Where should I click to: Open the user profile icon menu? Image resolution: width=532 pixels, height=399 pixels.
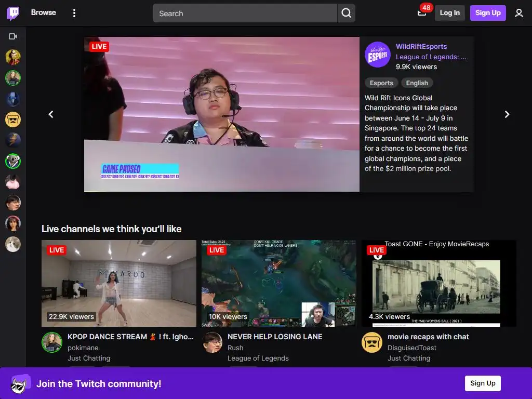(518, 13)
